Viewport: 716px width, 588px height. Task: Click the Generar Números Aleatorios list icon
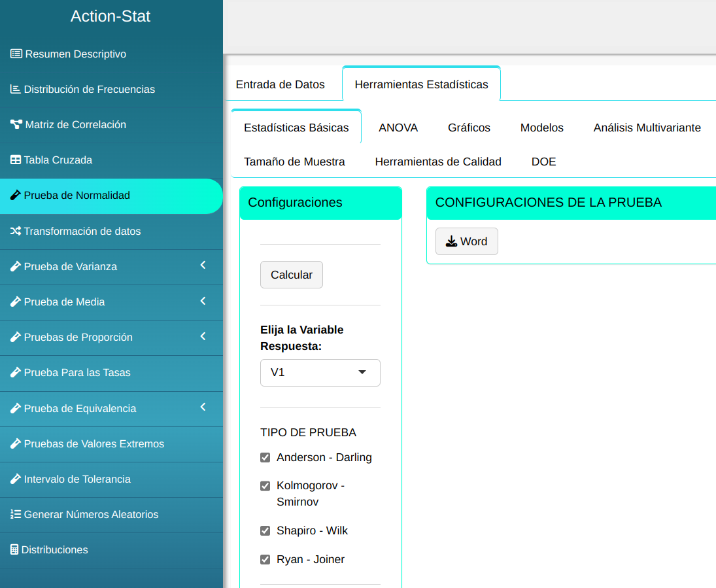click(x=16, y=514)
